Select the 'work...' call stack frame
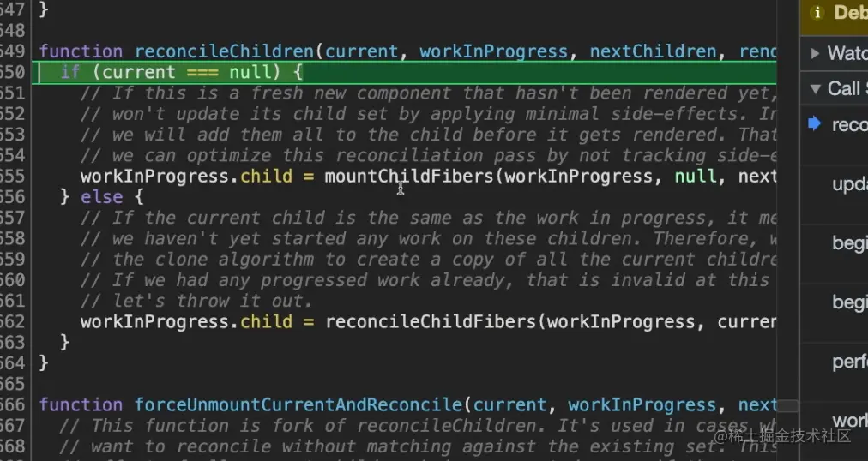The width and height of the screenshot is (868, 461). 849,420
